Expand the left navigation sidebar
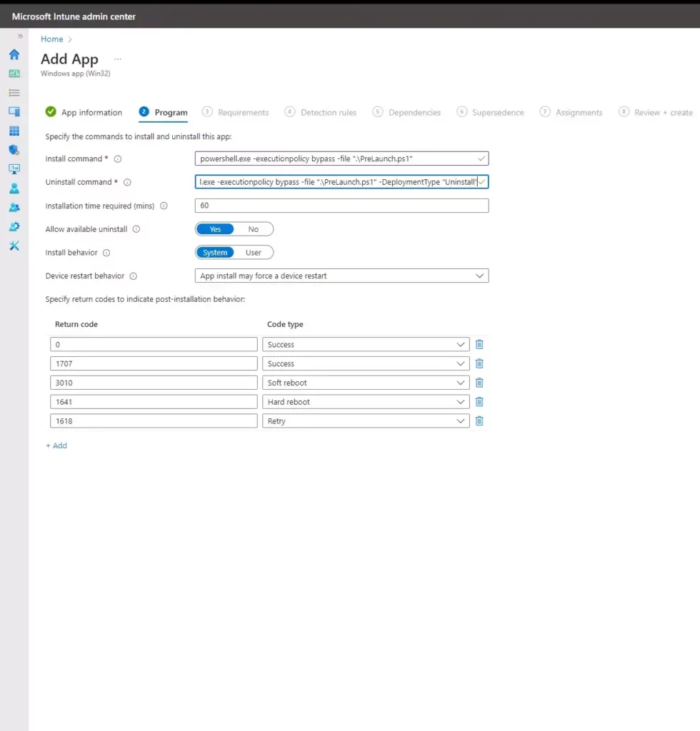The width and height of the screenshot is (700, 731). click(x=20, y=36)
